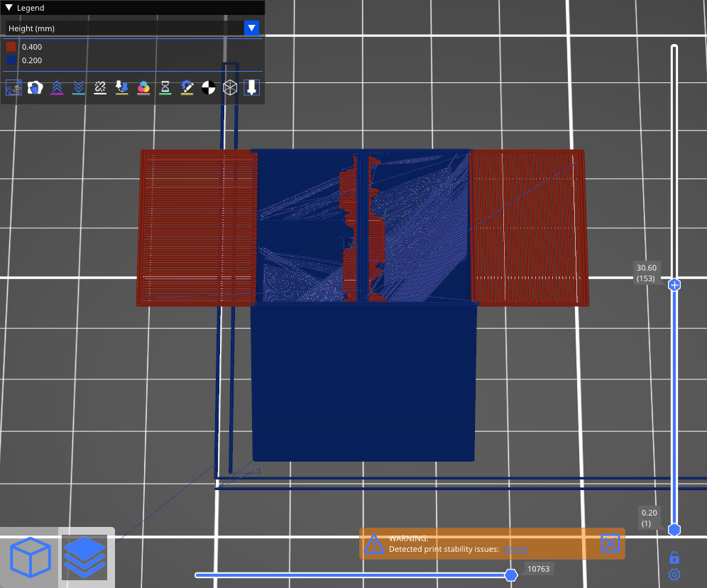This screenshot has height=588, width=707.
Task: Open the Height (mm) view type dropdown
Action: (x=251, y=28)
